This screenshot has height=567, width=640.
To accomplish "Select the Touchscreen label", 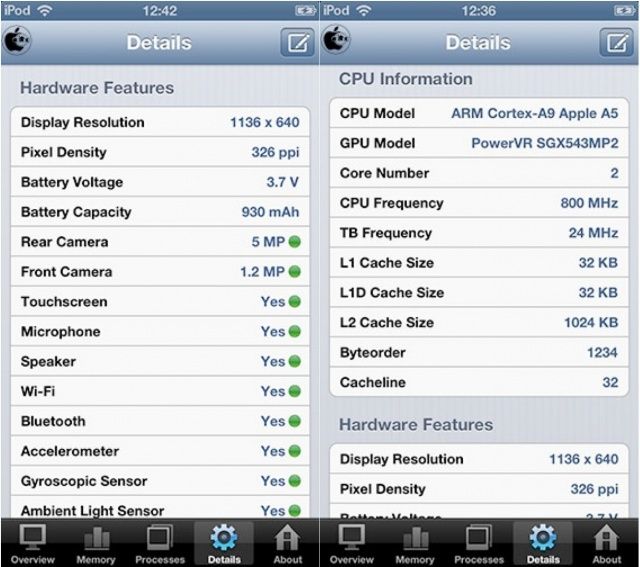I will click(x=64, y=302).
